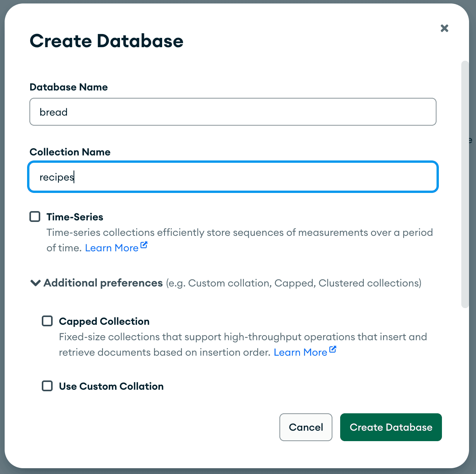The image size is (476, 474).
Task: Click the Time-Series label text
Action: (x=75, y=217)
